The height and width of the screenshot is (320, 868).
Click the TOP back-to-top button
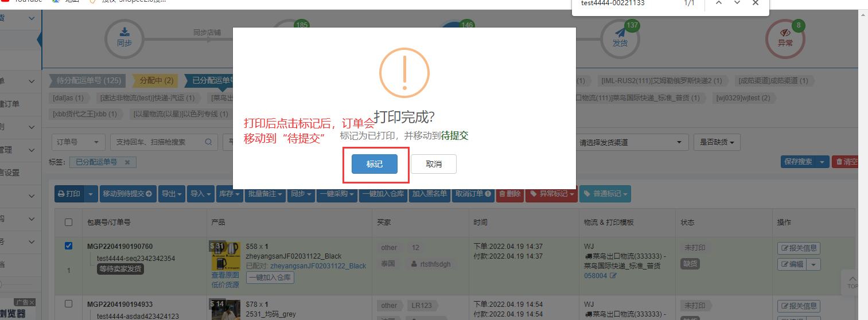853,282
